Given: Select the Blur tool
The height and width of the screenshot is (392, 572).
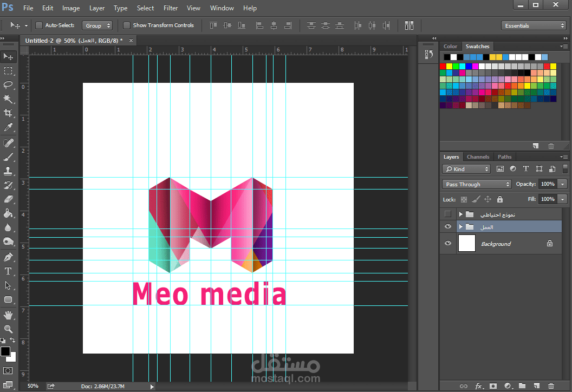Looking at the screenshot, I should tap(8, 227).
